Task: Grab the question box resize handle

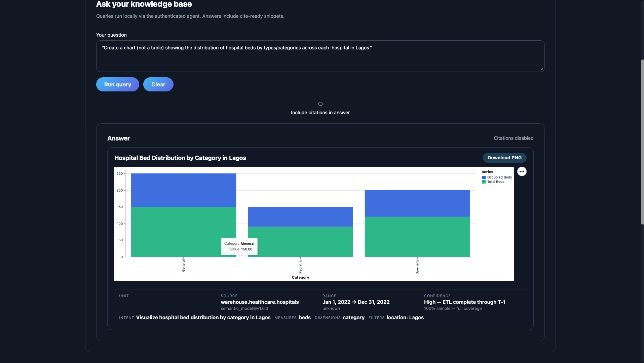Action: pyautogui.click(x=541, y=69)
